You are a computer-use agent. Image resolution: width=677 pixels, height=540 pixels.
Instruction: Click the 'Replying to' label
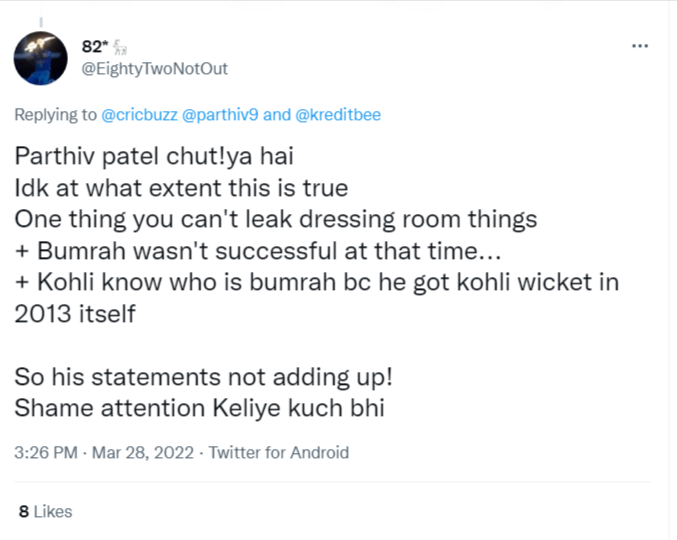(x=56, y=115)
